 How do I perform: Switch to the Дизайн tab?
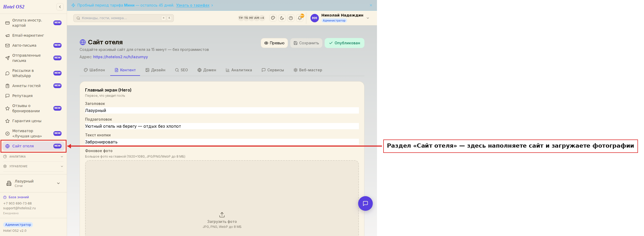click(x=156, y=70)
